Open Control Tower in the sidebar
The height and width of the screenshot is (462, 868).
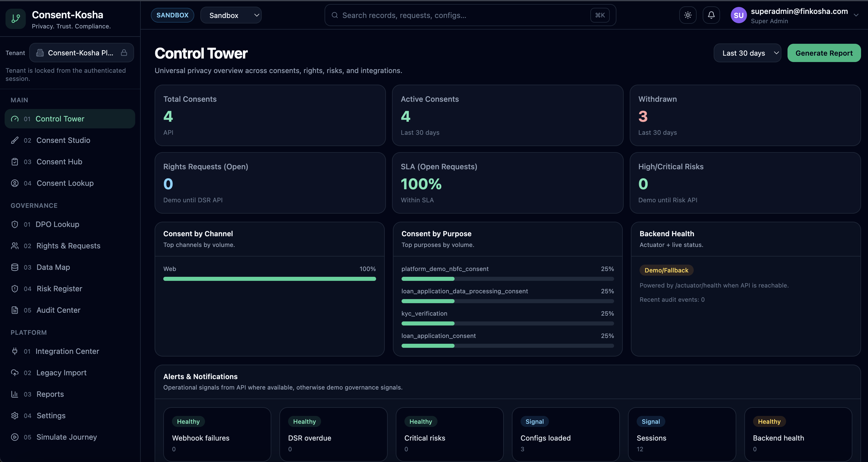coord(70,119)
